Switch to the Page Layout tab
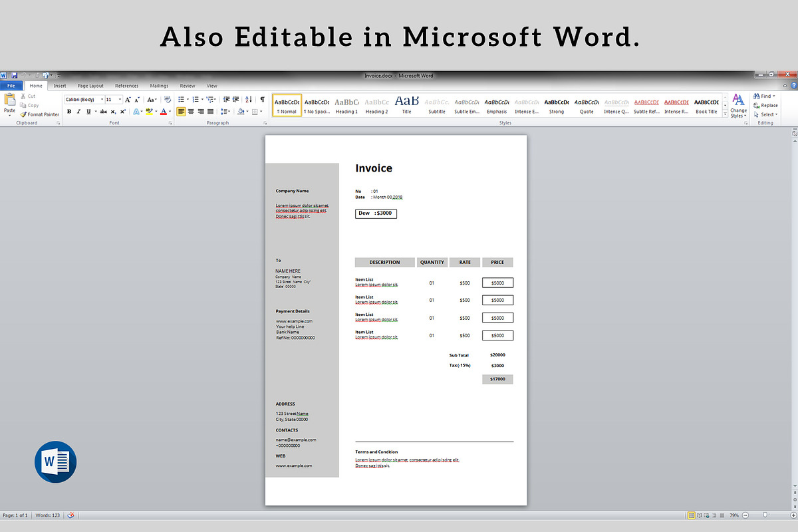This screenshot has width=798, height=532. point(90,86)
